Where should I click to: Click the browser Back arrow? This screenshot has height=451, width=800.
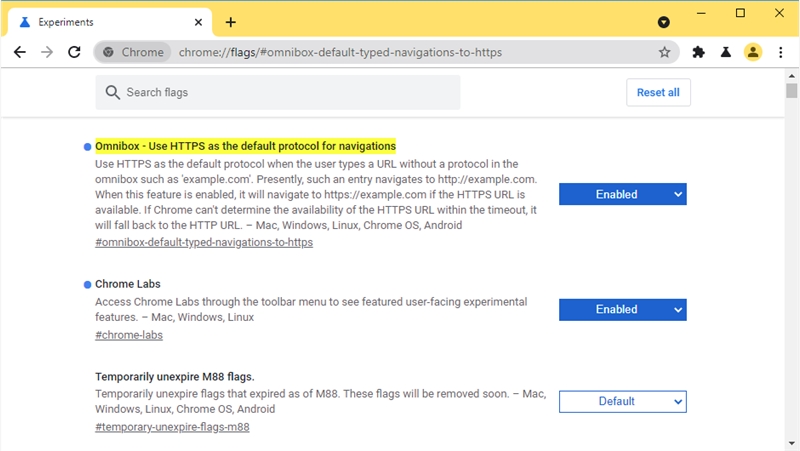pos(19,52)
